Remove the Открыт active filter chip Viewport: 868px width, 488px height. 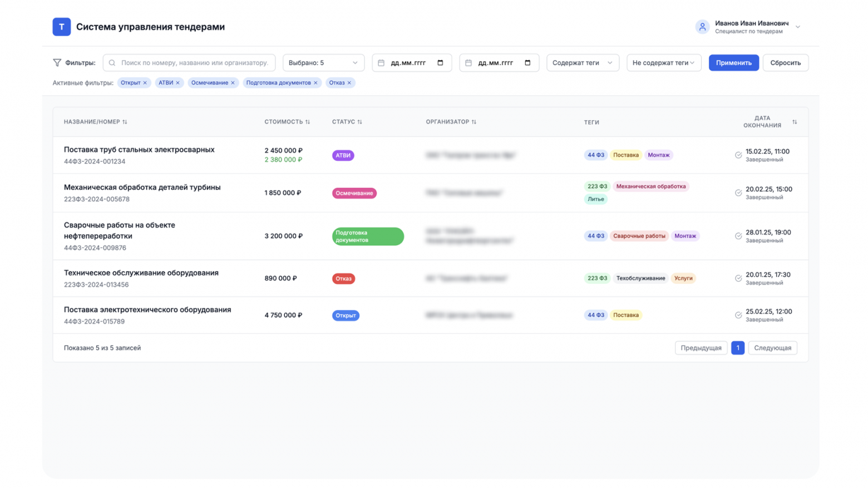click(x=145, y=83)
